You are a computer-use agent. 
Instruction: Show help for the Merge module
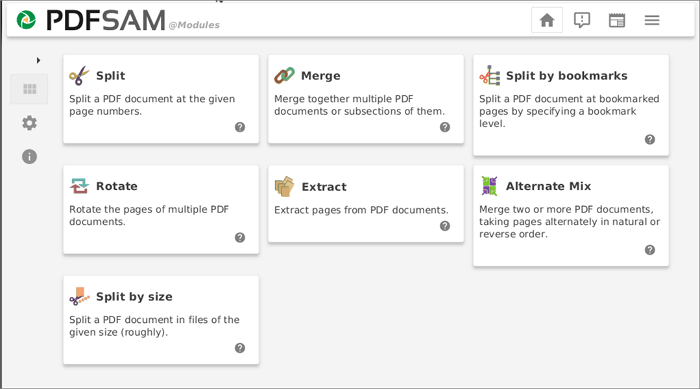coord(445,127)
